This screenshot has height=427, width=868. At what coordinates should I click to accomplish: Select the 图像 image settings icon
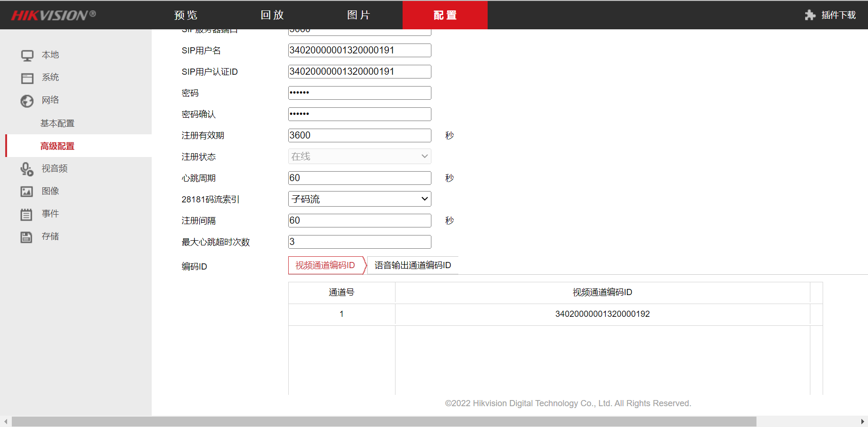pyautogui.click(x=27, y=191)
